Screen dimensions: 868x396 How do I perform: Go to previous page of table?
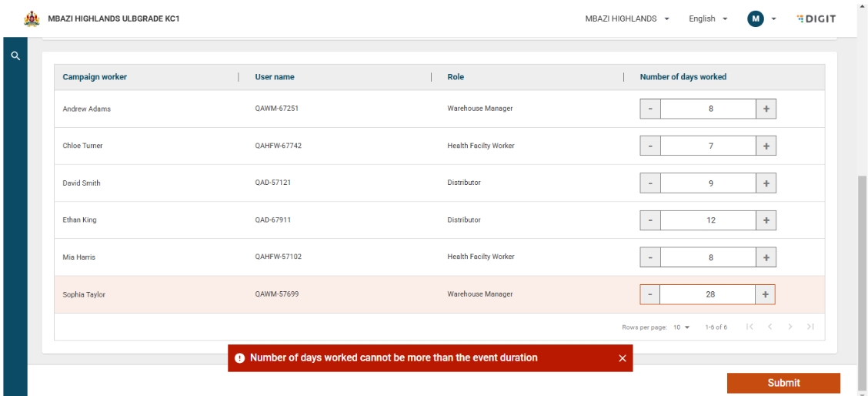click(x=771, y=327)
